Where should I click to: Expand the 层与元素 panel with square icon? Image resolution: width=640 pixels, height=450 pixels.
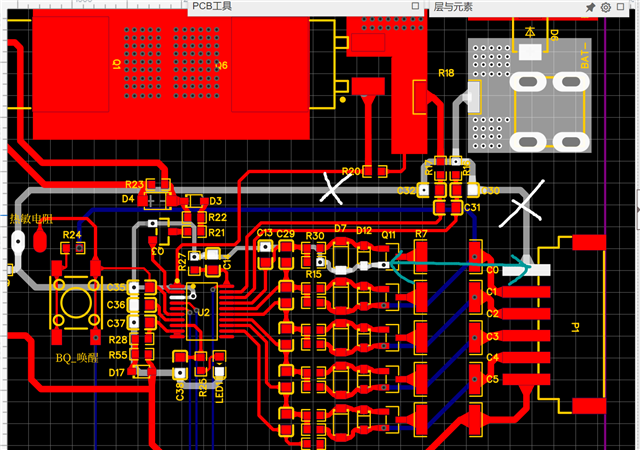[620, 7]
